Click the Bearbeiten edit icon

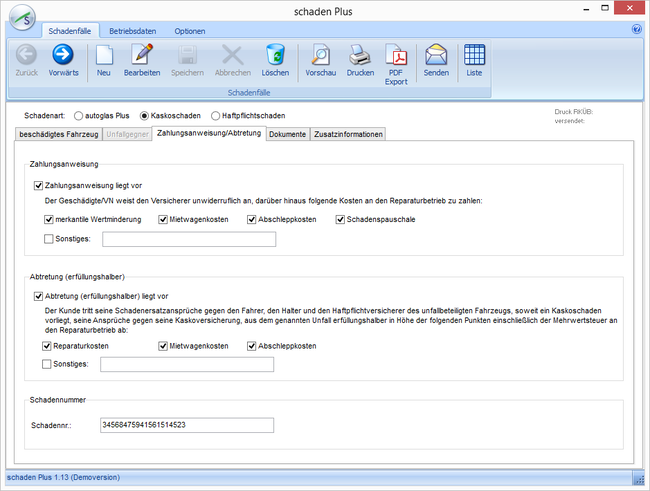tap(141, 55)
